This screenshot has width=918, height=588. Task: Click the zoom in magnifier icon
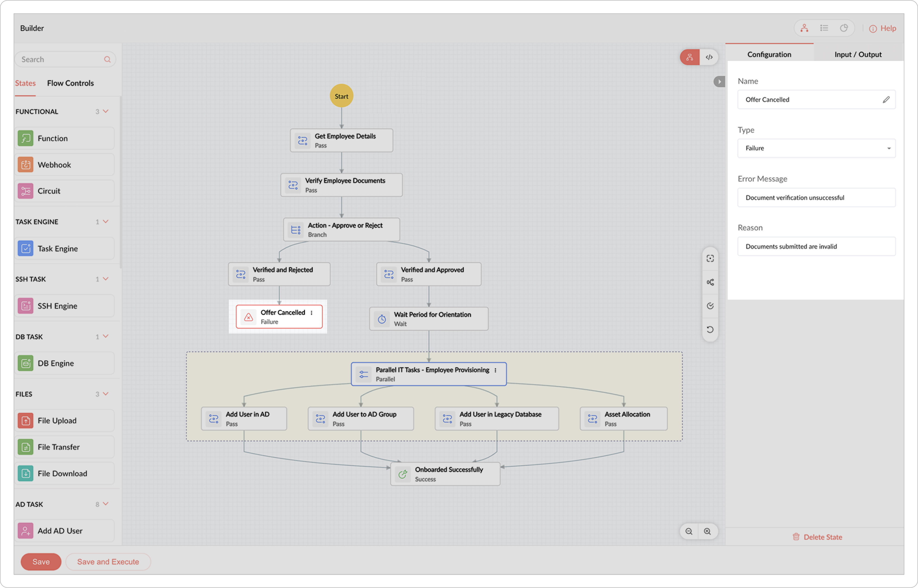707,531
